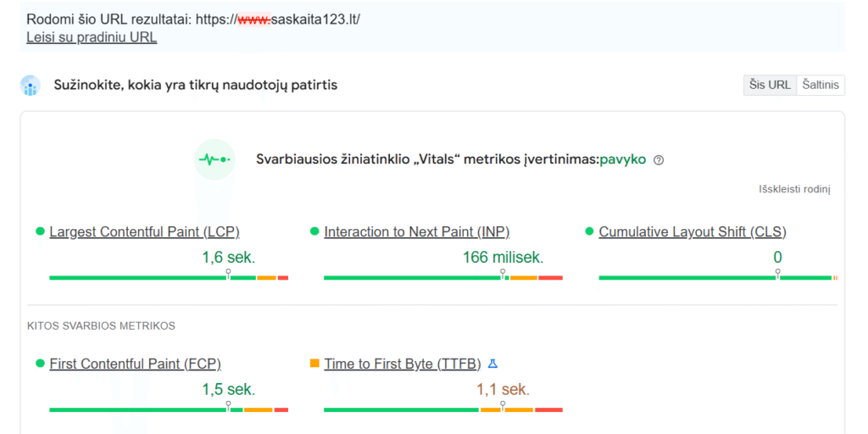Click the real user experience globe icon

30,86
